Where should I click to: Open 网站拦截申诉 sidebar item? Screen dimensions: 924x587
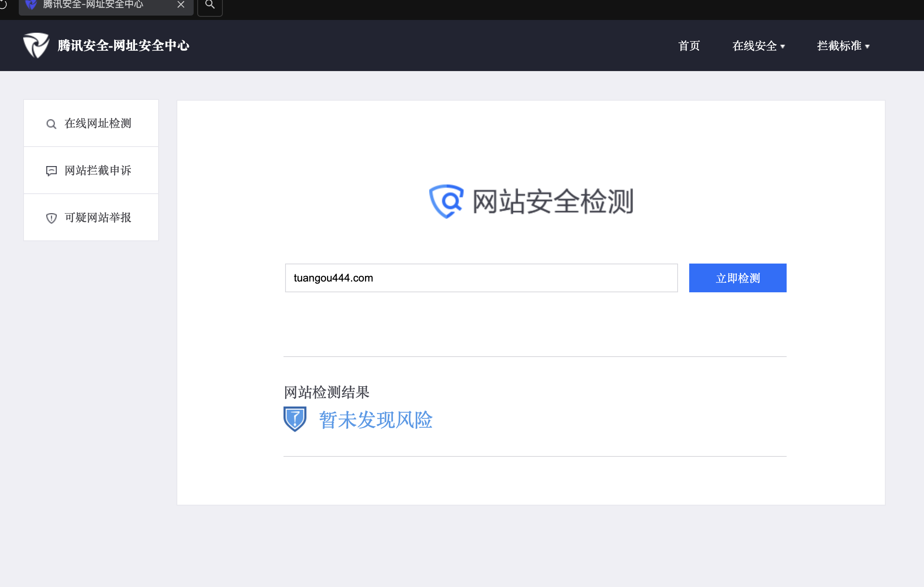(98, 171)
